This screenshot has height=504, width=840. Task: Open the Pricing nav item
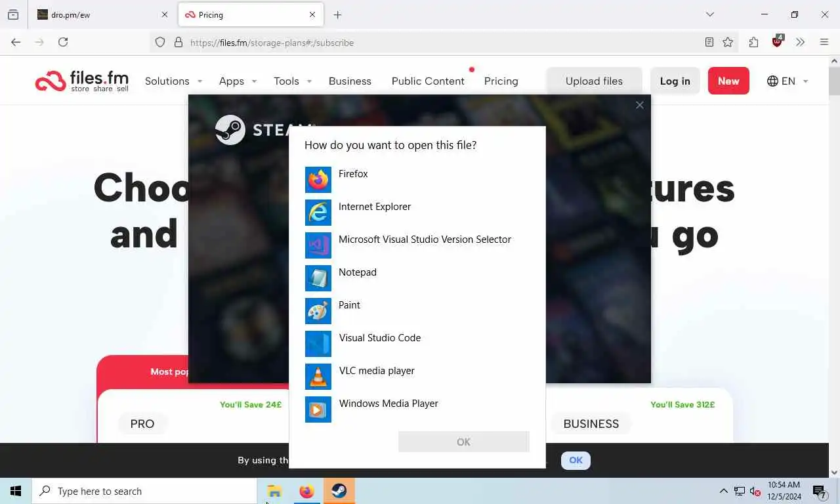(501, 81)
